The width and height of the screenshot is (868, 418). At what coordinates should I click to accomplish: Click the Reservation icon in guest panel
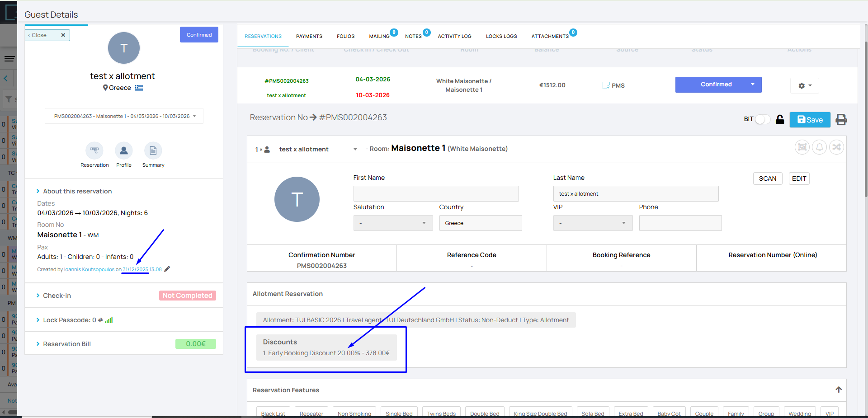94,151
